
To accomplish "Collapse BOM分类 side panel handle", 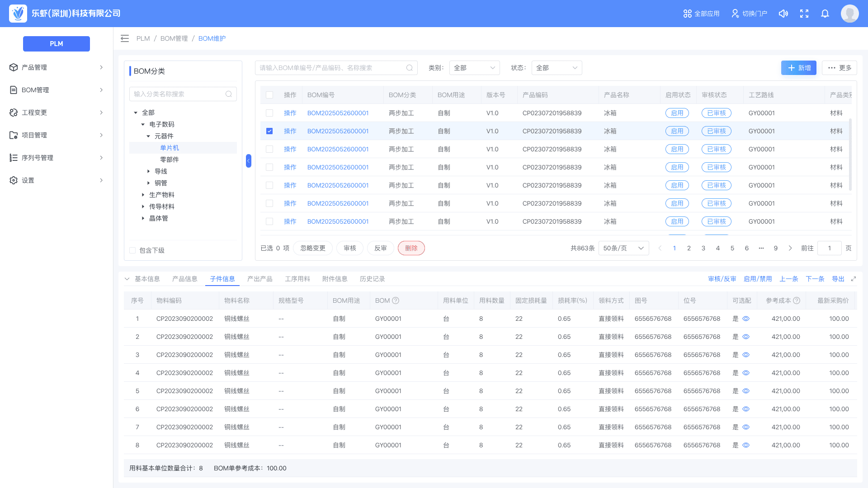I will (248, 161).
